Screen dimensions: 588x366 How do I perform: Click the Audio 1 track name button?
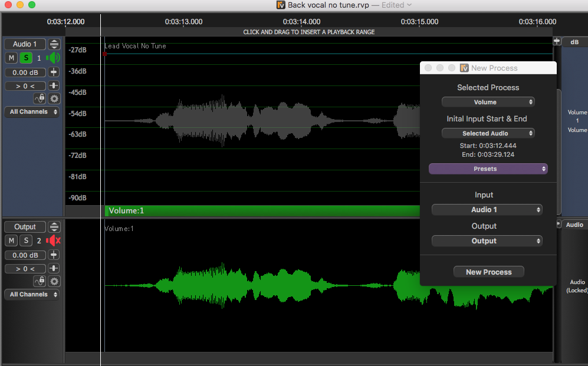pyautogui.click(x=25, y=44)
